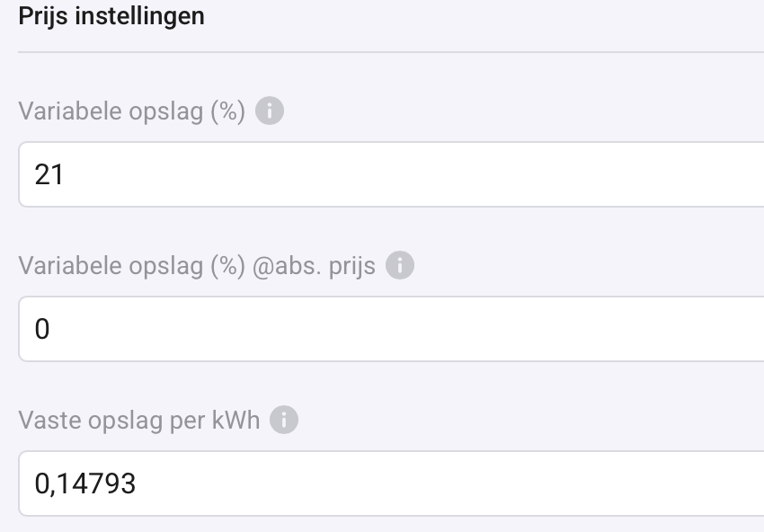764x532 pixels.
Task: Open info tooltip for Variabele opslag (%)
Action: 270,111
